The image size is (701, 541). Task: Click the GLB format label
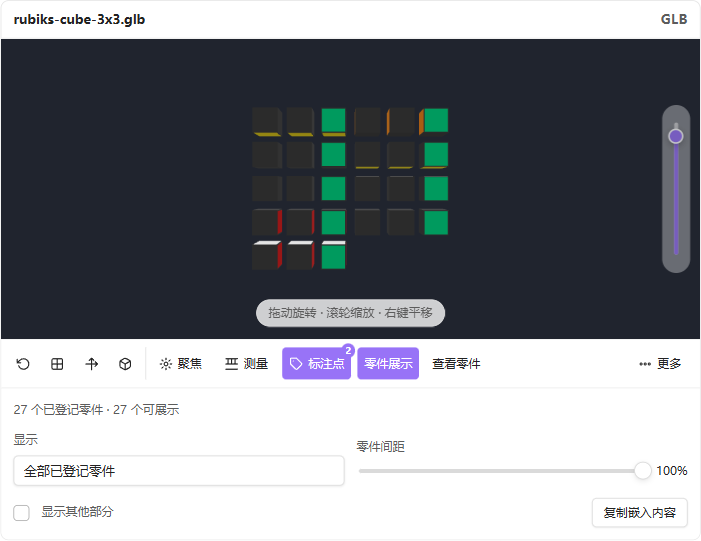[x=674, y=19]
